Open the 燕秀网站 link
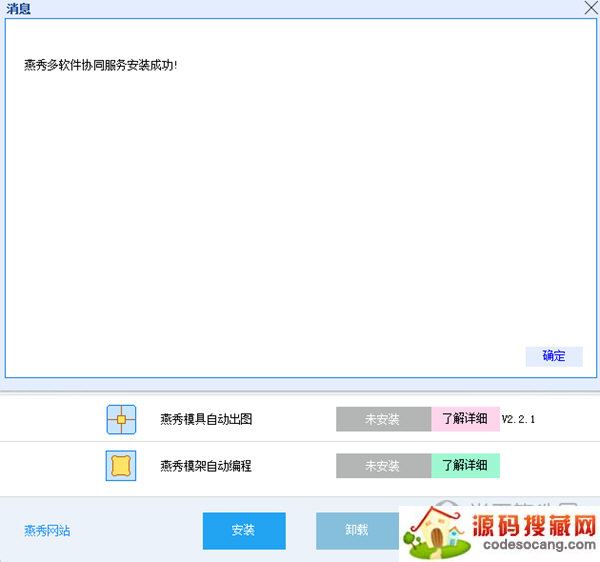 pos(47,531)
